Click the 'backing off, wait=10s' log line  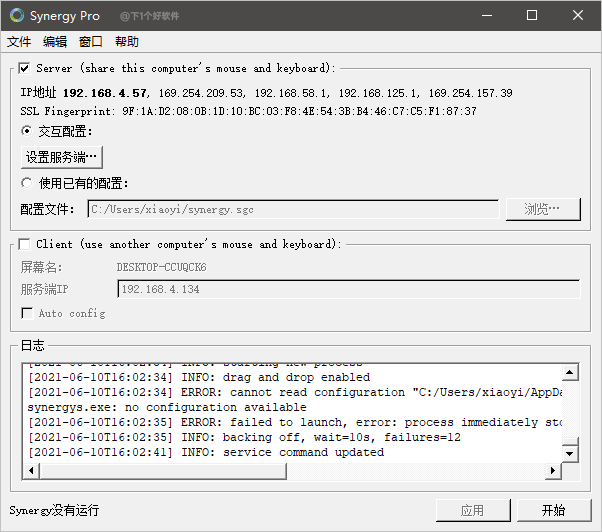(x=244, y=437)
